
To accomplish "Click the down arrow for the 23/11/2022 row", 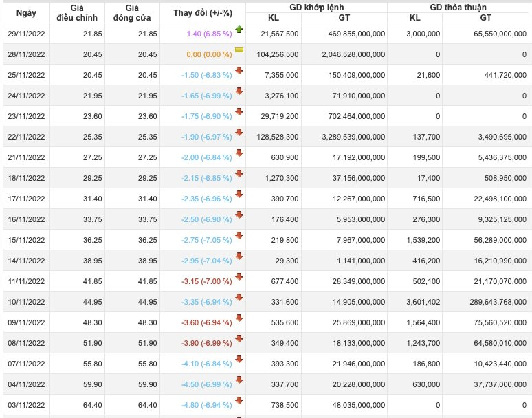I will [239, 112].
